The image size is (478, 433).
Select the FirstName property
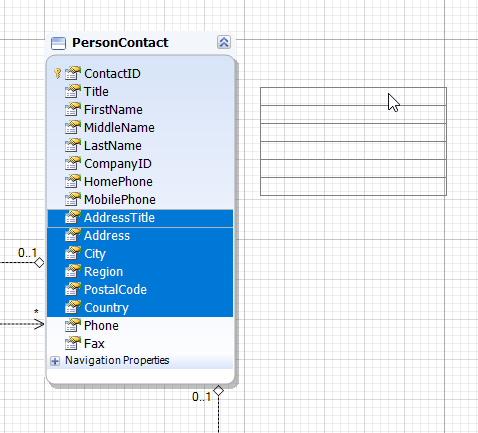(x=140, y=109)
